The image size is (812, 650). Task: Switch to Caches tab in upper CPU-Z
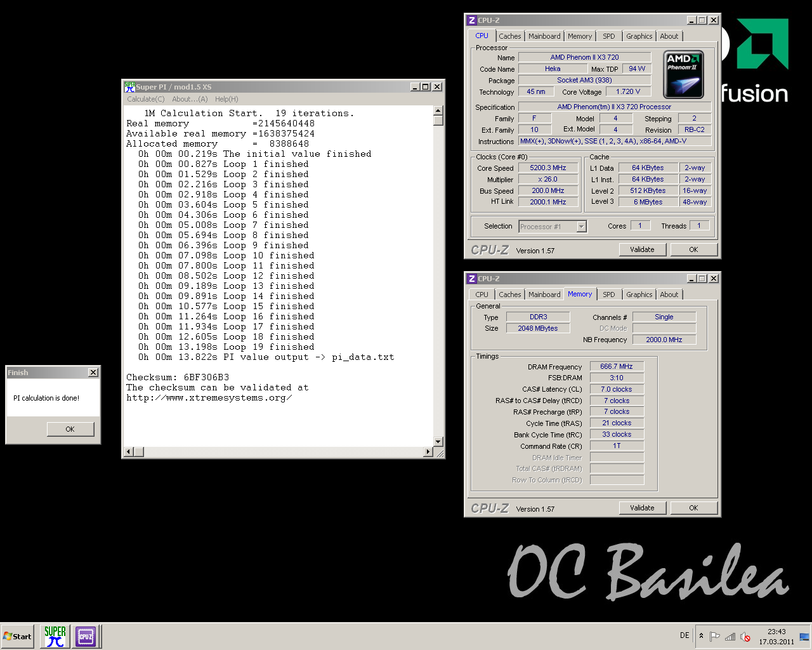[509, 36]
